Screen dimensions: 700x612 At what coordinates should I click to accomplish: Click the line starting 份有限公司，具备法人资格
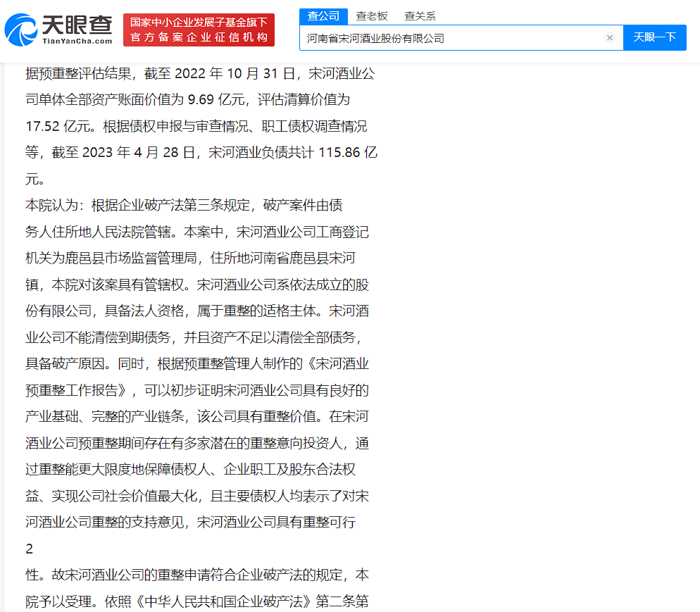pyautogui.click(x=197, y=311)
